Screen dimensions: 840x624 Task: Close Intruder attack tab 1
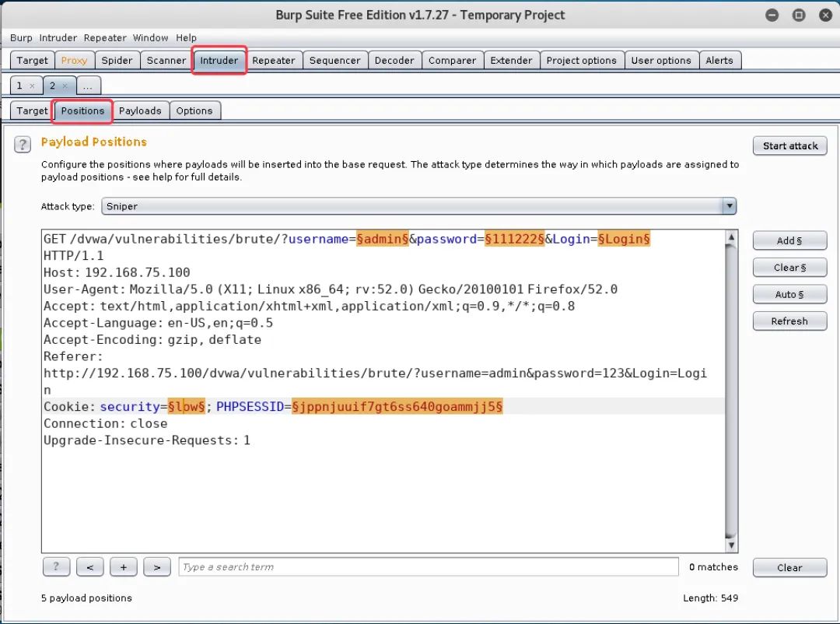(32, 86)
